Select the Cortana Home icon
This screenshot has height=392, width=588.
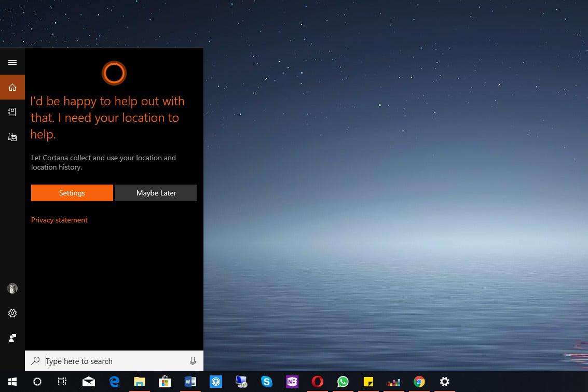[12, 87]
